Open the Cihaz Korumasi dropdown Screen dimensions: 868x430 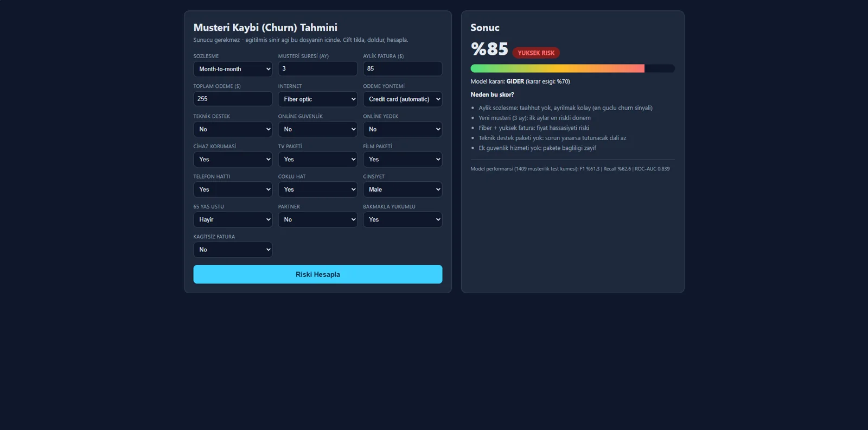(233, 159)
